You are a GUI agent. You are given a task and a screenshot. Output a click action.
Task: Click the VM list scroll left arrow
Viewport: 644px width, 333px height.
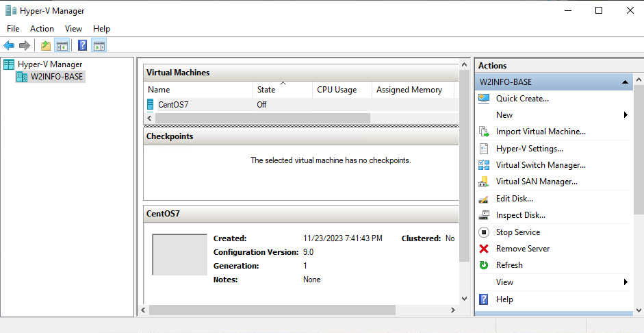click(x=149, y=118)
